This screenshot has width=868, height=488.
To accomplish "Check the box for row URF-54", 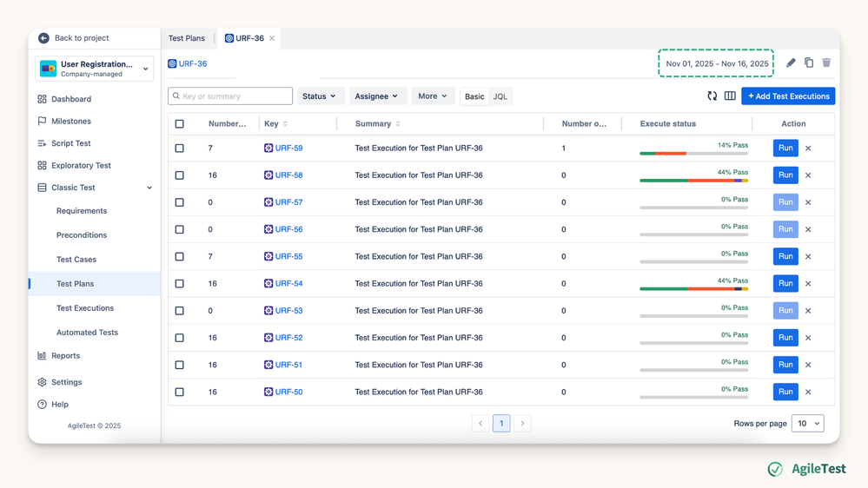I will [x=179, y=284].
